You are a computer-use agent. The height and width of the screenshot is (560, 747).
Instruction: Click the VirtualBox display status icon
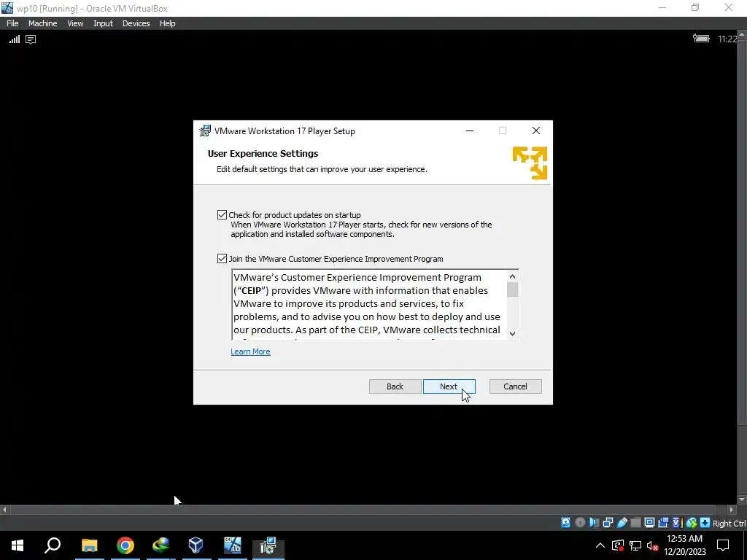[x=649, y=522]
